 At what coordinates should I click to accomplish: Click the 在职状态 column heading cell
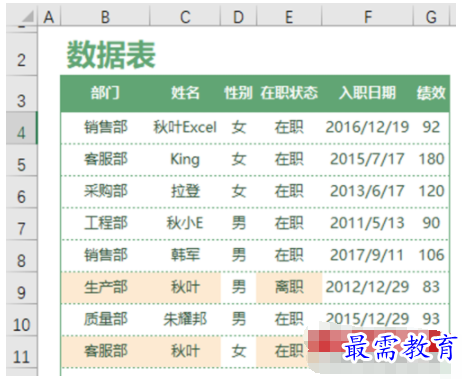(x=289, y=93)
